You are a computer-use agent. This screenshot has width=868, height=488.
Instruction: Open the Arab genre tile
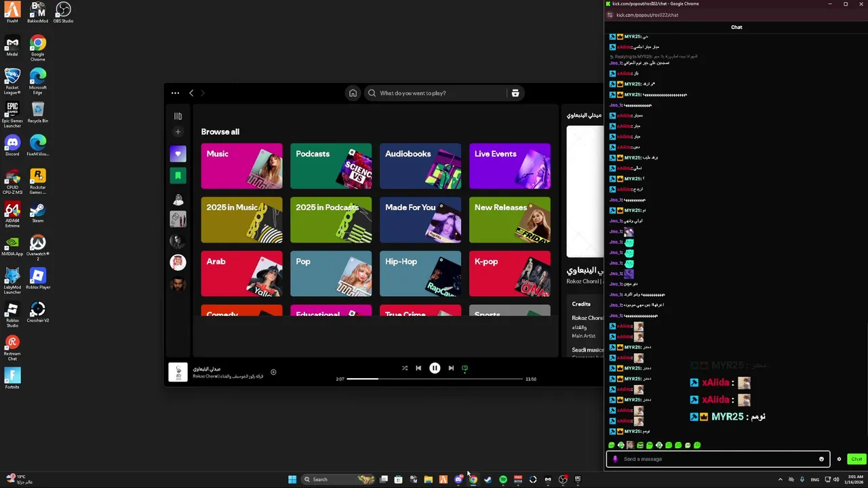[x=241, y=274]
